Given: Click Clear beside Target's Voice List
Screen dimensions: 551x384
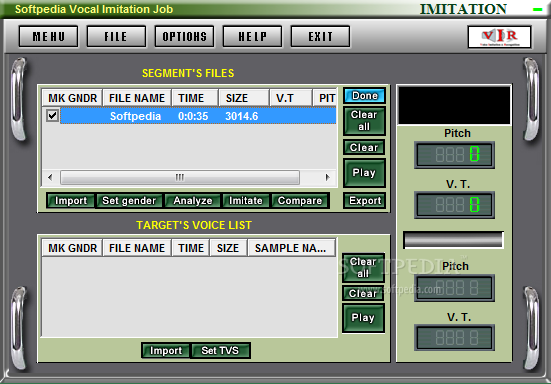Looking at the screenshot, I should pos(363,293).
